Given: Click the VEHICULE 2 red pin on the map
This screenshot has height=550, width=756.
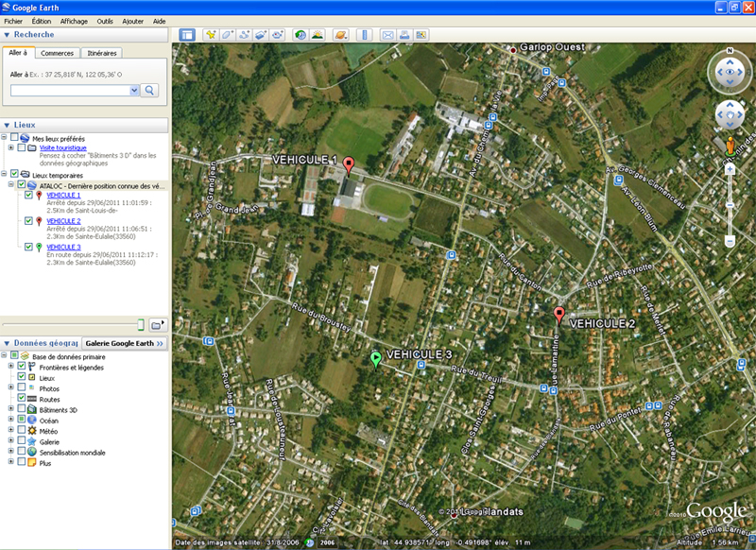Looking at the screenshot, I should 558,316.
